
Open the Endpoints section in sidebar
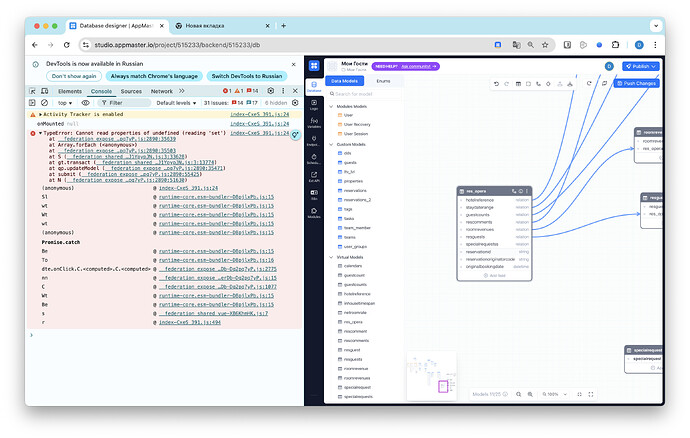(314, 141)
